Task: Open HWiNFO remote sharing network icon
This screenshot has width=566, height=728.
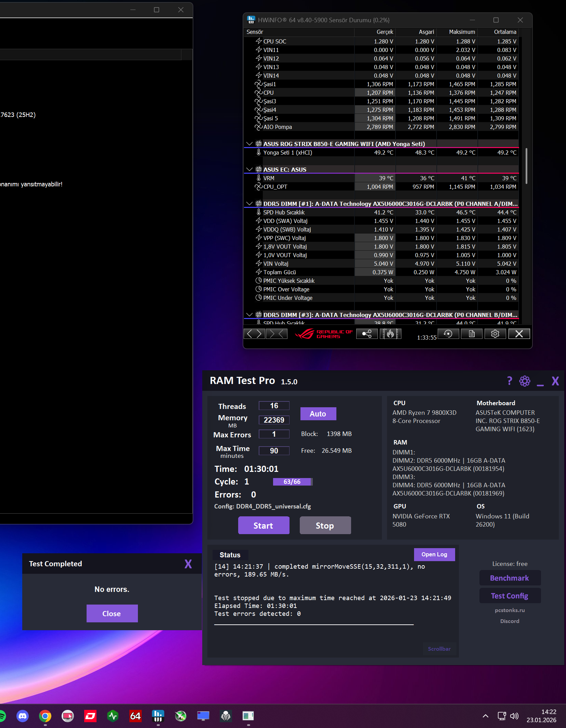Action: pos(367,334)
